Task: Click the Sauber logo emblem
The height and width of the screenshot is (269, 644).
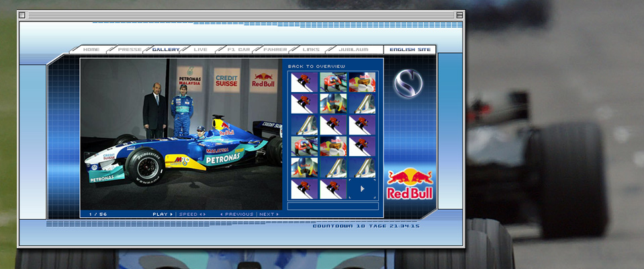Action: point(407,83)
